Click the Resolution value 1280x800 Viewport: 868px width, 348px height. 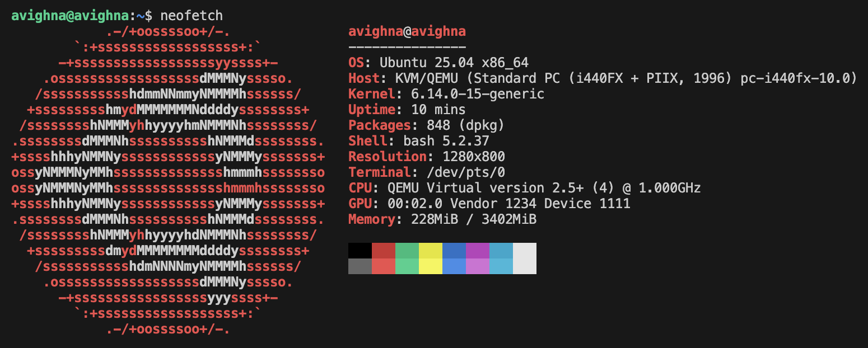click(474, 157)
